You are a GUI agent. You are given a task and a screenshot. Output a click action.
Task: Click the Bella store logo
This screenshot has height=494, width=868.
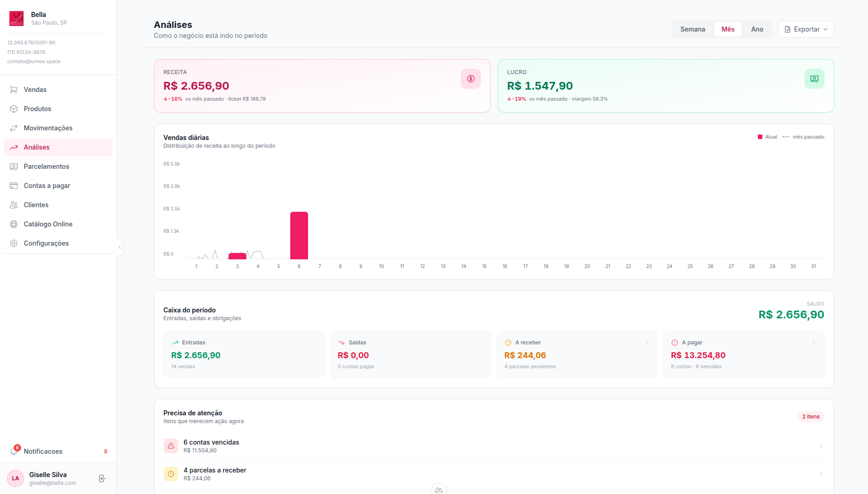pos(16,18)
